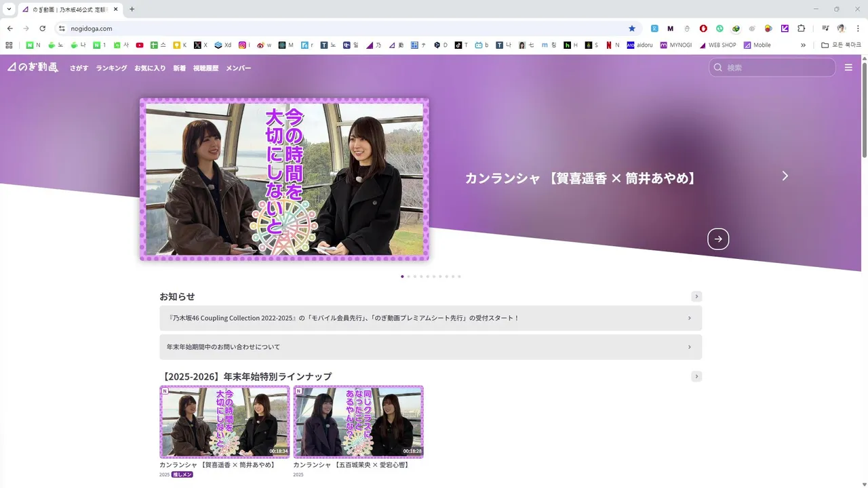Open the media control icon in toolbar
The width and height of the screenshot is (868, 488).
(x=825, y=28)
